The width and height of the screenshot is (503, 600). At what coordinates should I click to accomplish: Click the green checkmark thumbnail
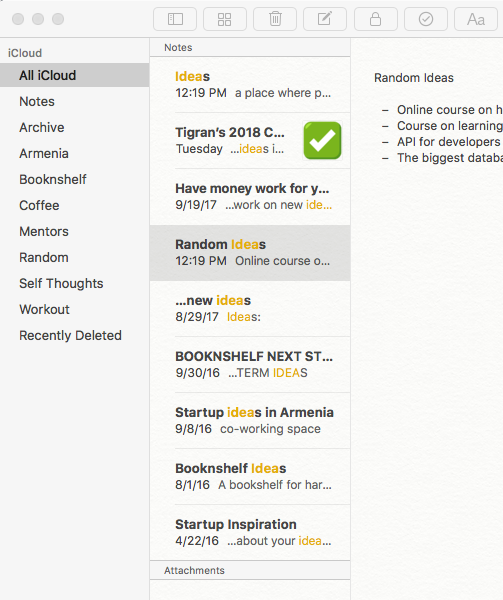tap(322, 140)
